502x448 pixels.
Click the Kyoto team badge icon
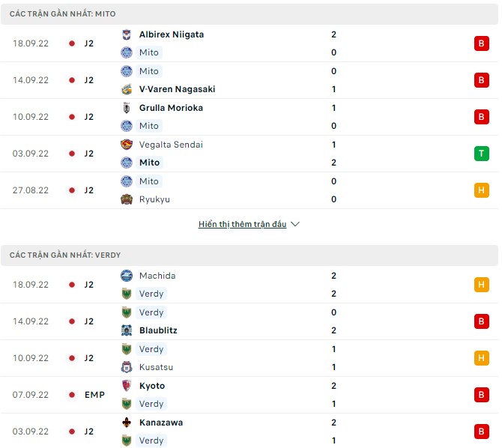pos(126,386)
